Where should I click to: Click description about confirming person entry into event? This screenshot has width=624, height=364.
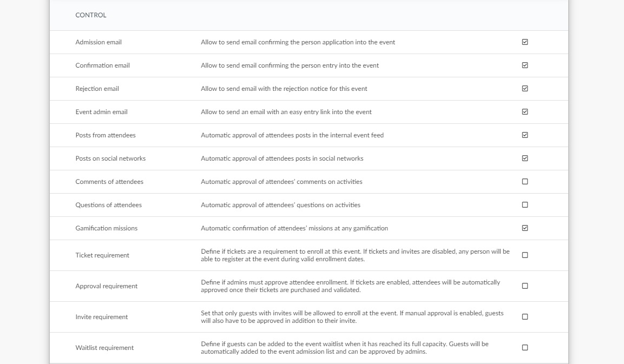click(290, 65)
